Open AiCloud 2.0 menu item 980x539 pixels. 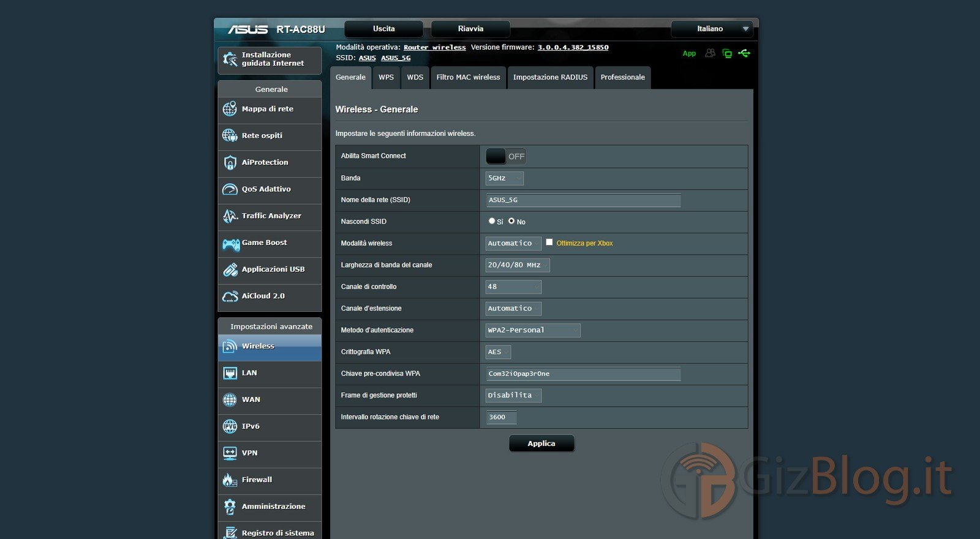click(x=269, y=296)
